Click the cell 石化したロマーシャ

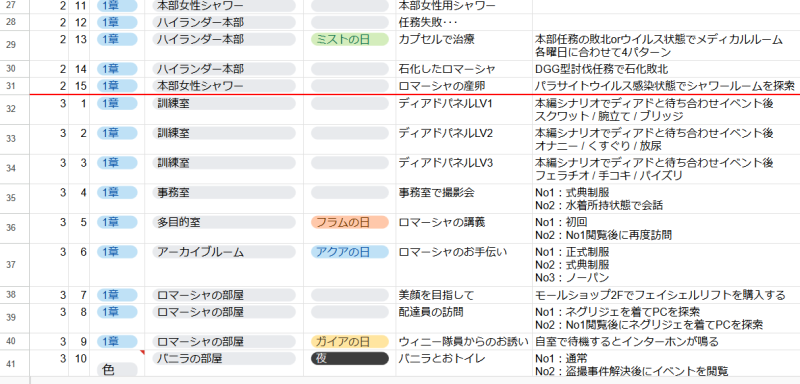463,69
